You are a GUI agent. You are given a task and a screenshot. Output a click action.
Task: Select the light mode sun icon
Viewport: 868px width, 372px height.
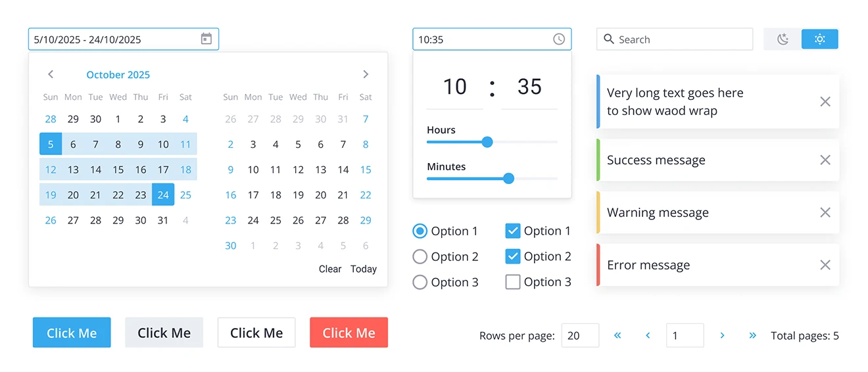[x=820, y=39]
